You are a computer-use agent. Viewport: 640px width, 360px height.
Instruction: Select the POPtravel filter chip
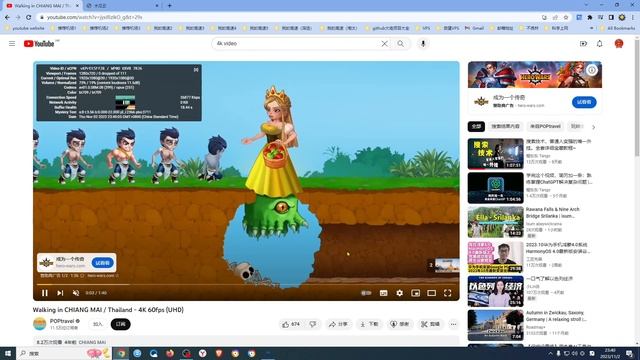(545, 127)
